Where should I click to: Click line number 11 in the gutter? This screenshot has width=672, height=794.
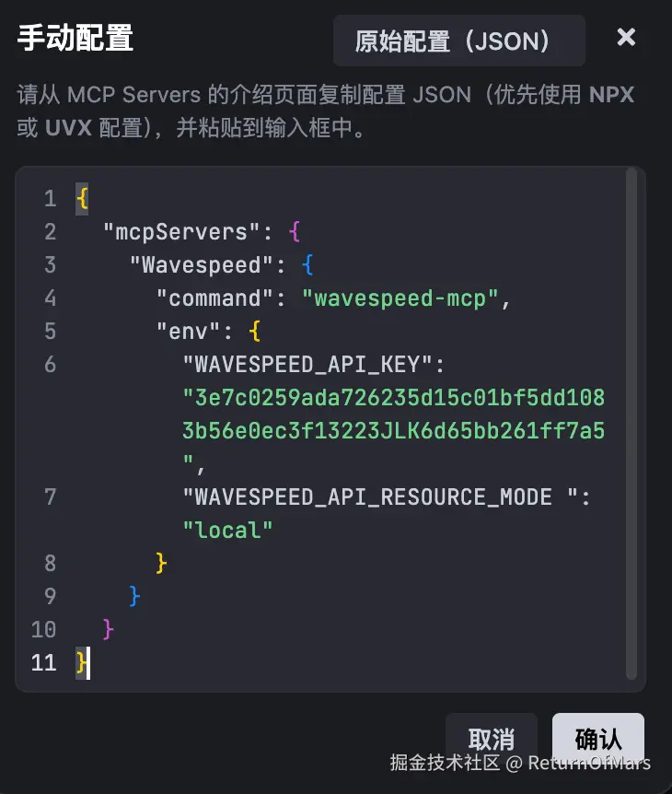[x=43, y=663]
